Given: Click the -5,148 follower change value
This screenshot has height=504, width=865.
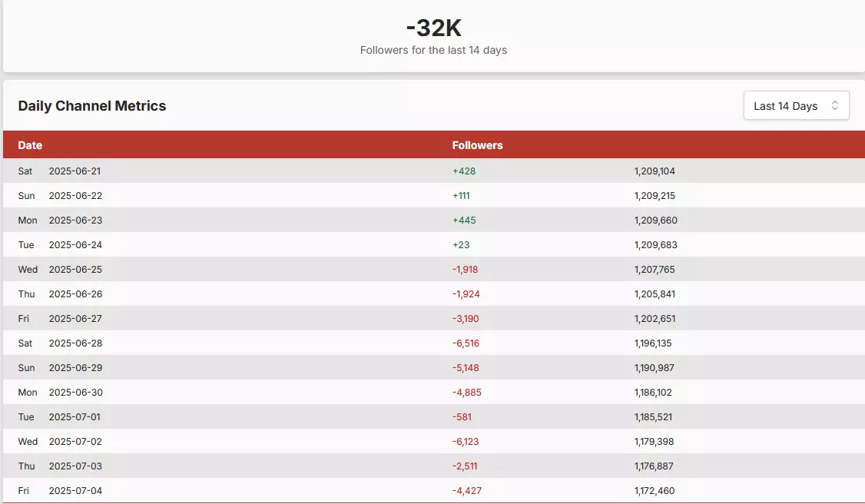Looking at the screenshot, I should pos(466,368).
